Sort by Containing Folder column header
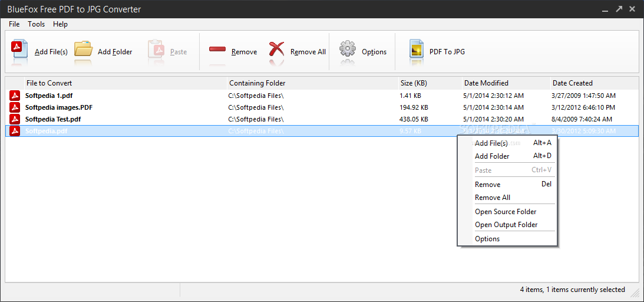Viewport: 644px width, 302px height. (x=312, y=83)
